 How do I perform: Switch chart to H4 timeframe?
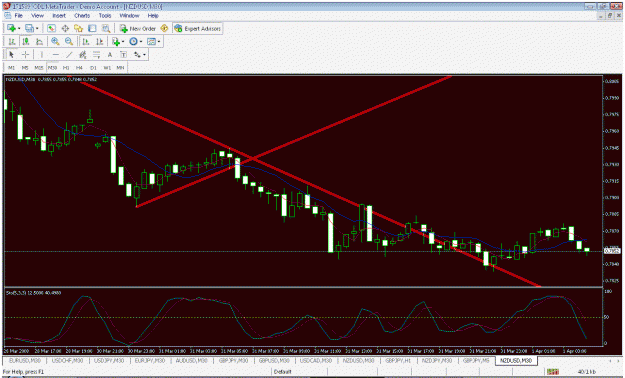[x=79, y=68]
